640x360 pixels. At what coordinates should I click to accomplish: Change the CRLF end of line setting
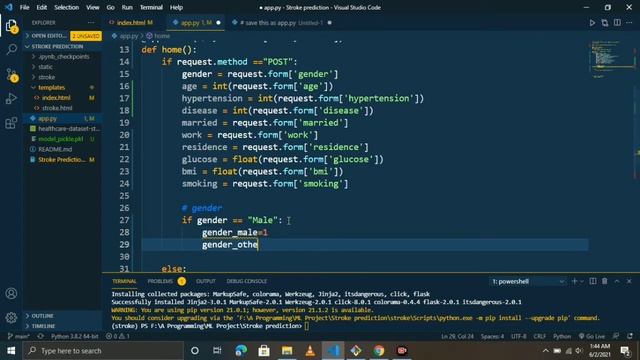[540, 336]
